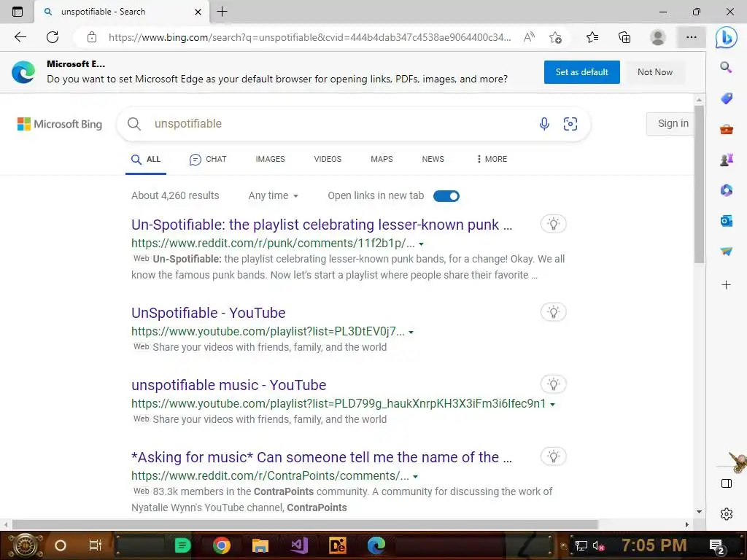This screenshot has height=560, width=747.
Task: Click the browser address bar URL
Action: point(309,37)
